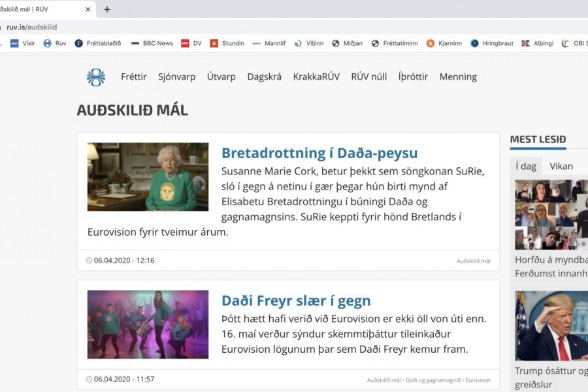Click the Queen in green sweater thumbnail
The height and width of the screenshot is (392, 588).
click(148, 176)
